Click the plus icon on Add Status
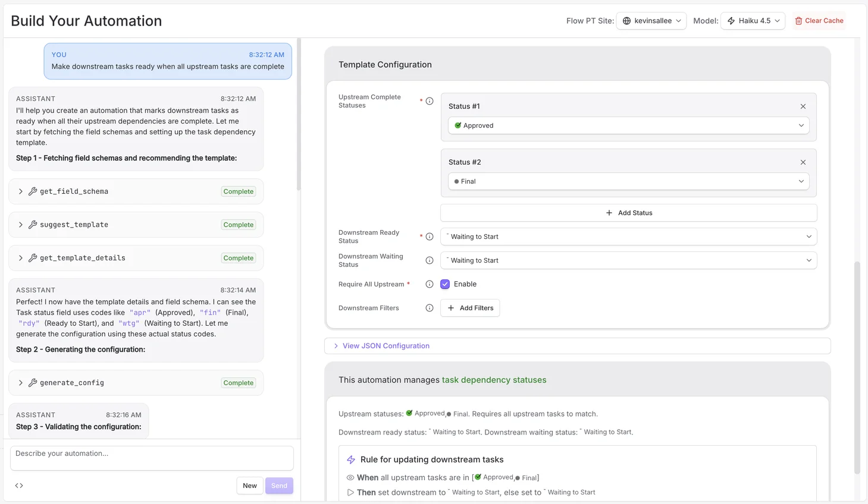Screen dimensions: 868x504 609,212
